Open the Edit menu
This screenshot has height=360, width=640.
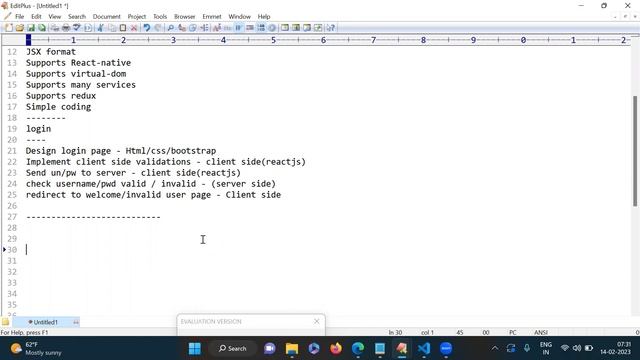click(x=36, y=17)
